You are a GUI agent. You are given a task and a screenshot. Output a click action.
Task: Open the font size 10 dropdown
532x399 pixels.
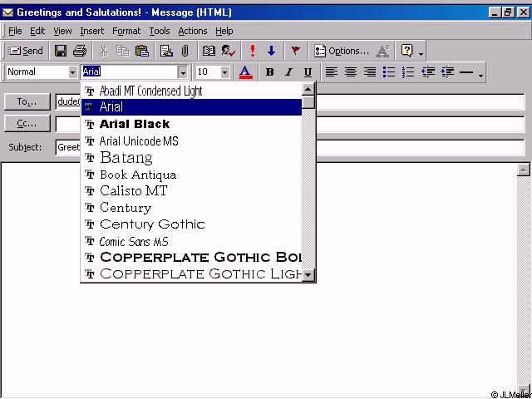click(x=224, y=72)
